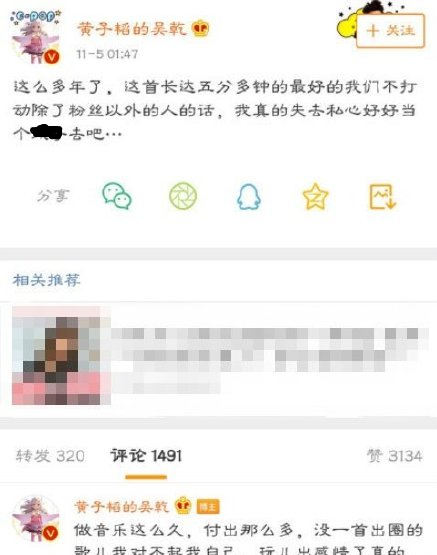
Task: Share to WeChat Moments aperture icon
Action: click(x=183, y=196)
